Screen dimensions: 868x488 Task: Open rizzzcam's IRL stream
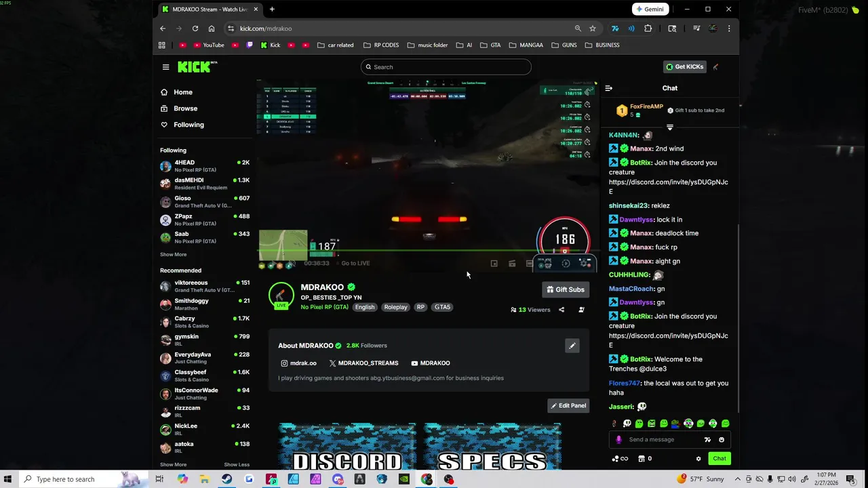click(x=205, y=411)
